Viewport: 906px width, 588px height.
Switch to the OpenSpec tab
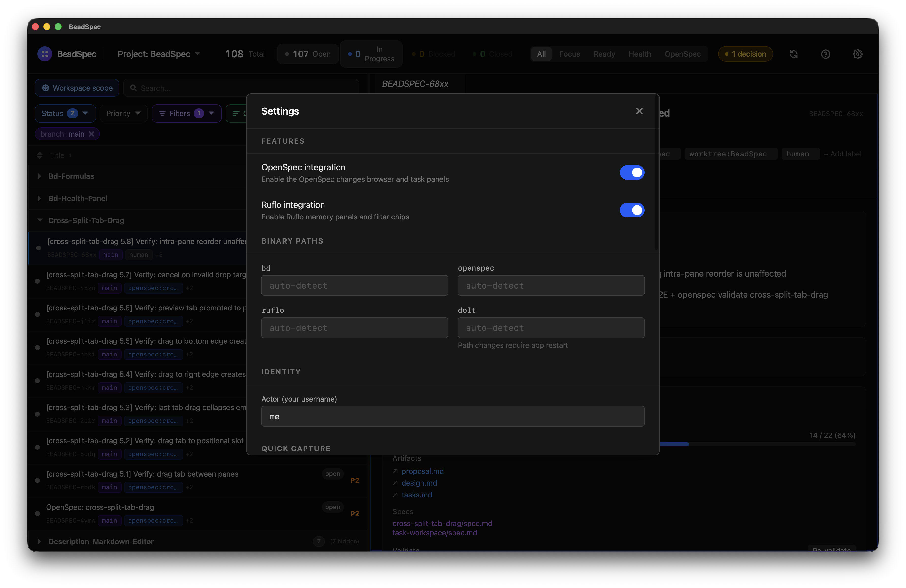point(682,54)
